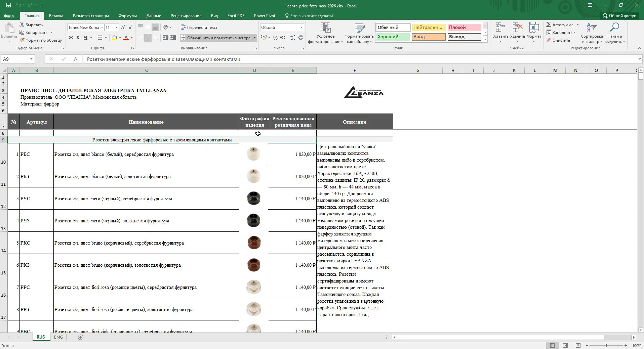This screenshot has height=349, width=644.
Task: Apply percent style number format
Action: click(x=275, y=38)
